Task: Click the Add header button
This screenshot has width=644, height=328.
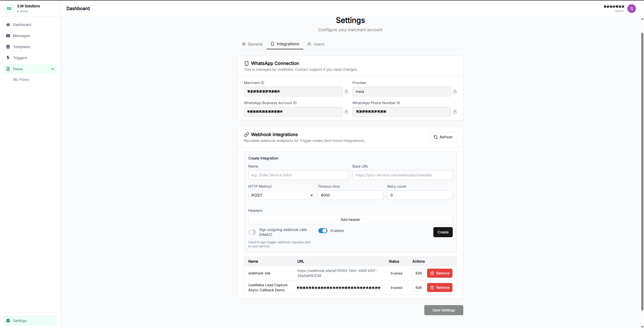Action: pos(350,220)
